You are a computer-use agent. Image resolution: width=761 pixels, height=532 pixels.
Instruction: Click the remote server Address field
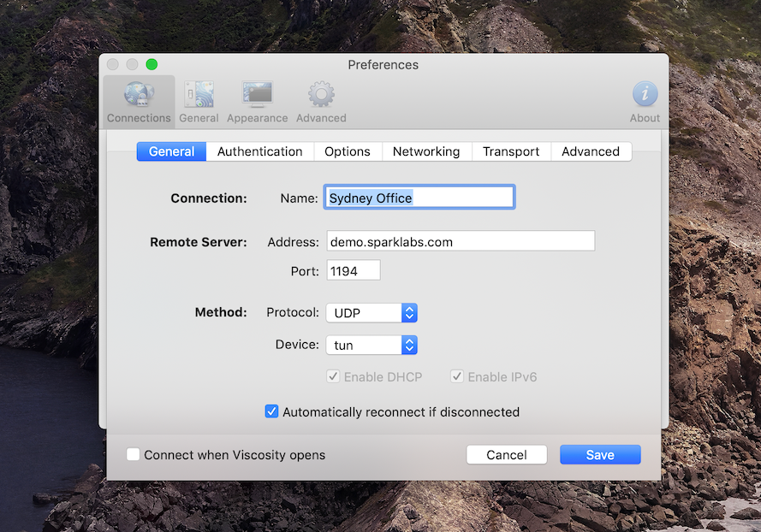pos(461,242)
